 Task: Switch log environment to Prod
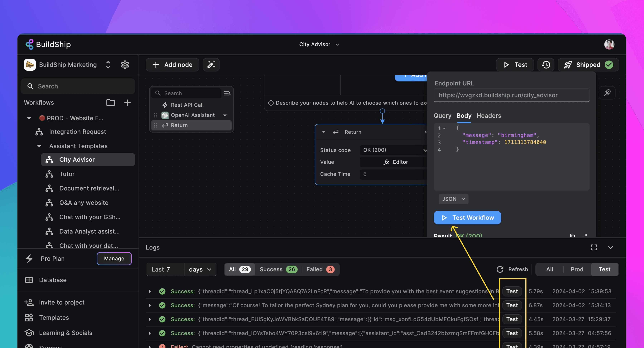coord(577,269)
